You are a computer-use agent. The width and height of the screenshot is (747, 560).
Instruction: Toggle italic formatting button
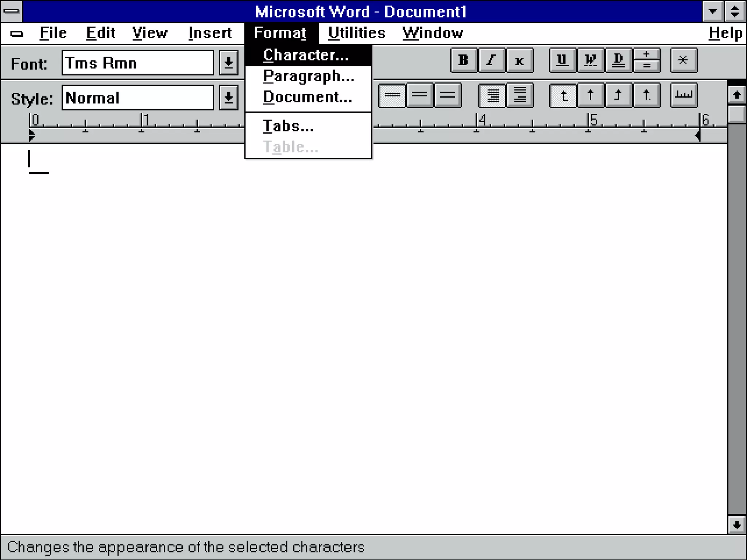491,60
